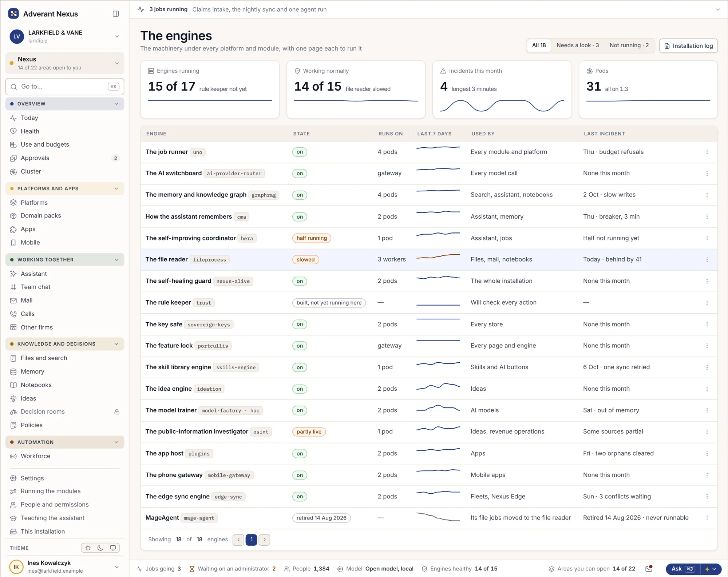The height and width of the screenshot is (577, 728).
Task: Go to Cluster in the sidebar
Action: (65, 171)
